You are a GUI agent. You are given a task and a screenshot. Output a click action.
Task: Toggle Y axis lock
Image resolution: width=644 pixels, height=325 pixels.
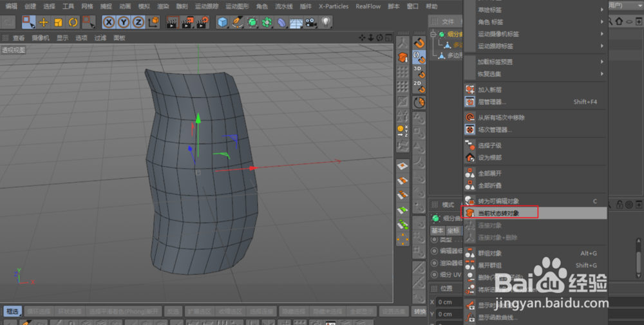tap(124, 22)
